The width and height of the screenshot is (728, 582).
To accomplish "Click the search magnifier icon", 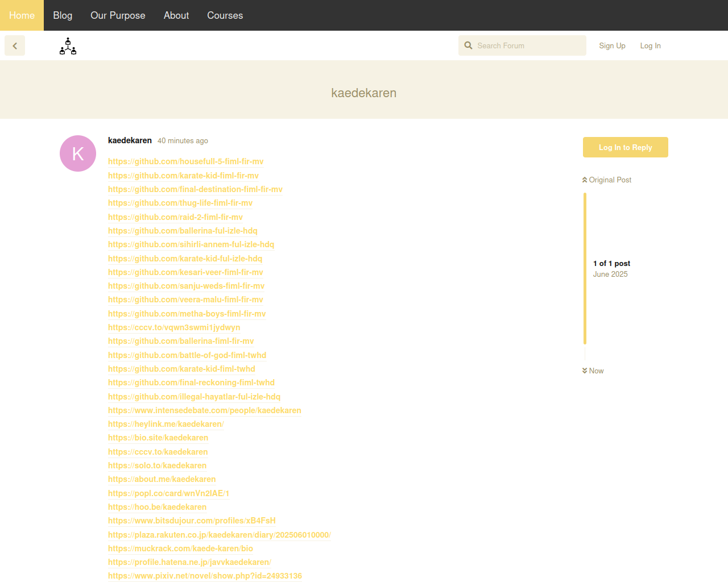I will click(468, 45).
